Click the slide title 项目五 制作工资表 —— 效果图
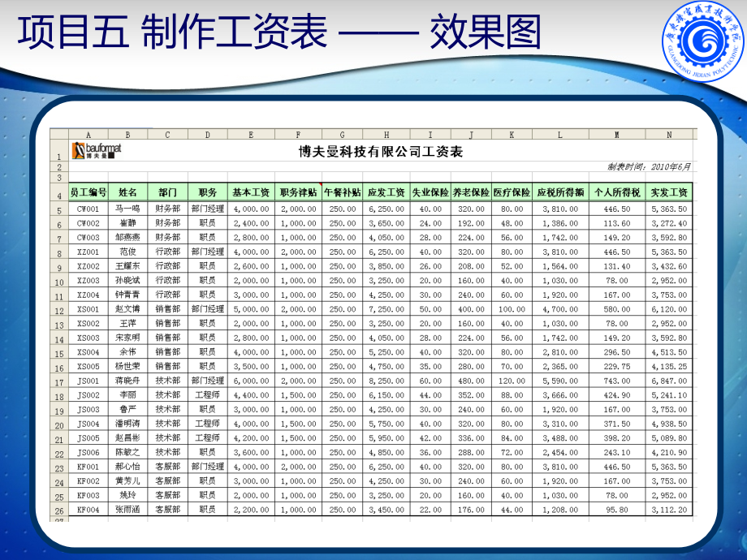 (279, 32)
